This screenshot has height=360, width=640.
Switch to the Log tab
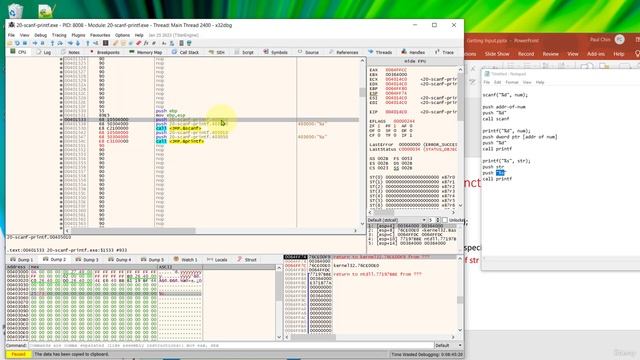44,52
